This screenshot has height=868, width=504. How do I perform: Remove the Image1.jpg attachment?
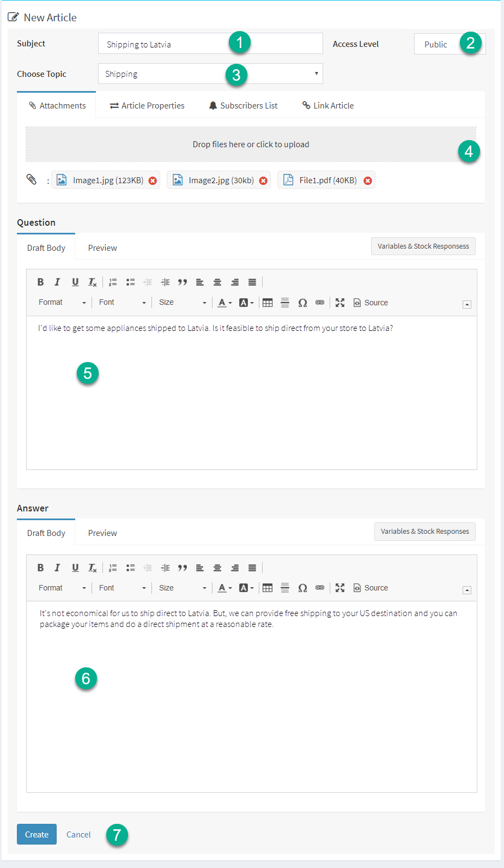coord(153,180)
